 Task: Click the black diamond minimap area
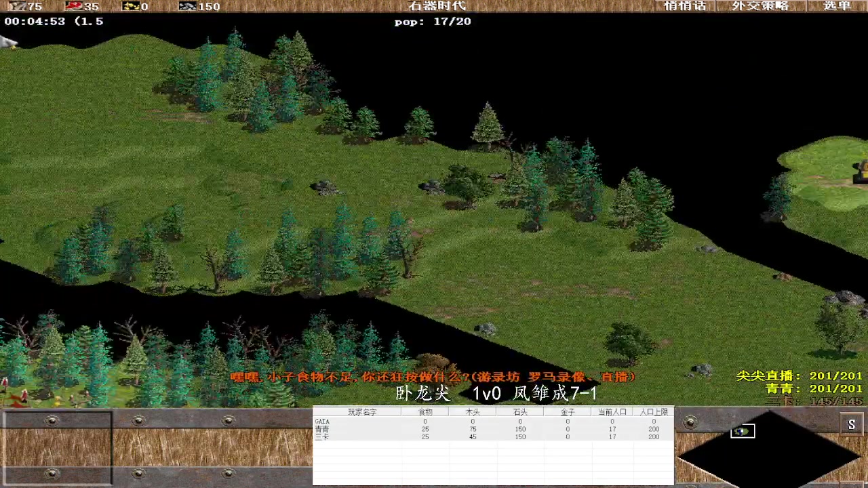[770, 454]
